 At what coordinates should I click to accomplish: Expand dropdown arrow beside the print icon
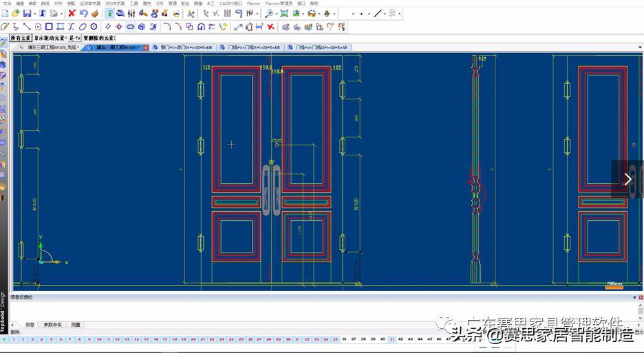pos(61,14)
